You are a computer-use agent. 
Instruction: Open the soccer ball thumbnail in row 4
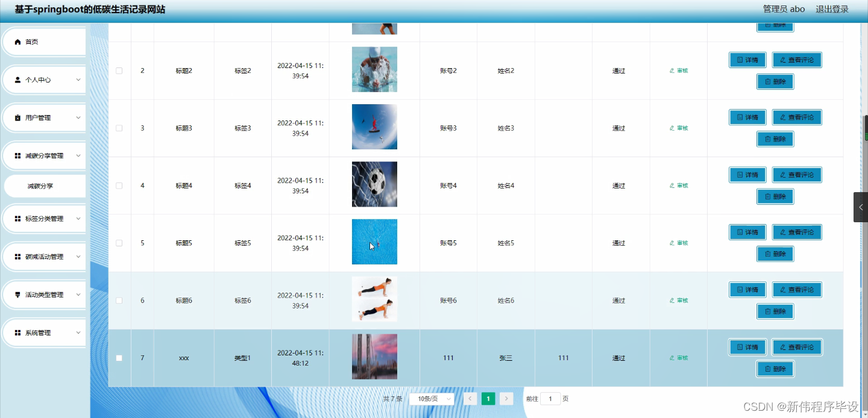[x=374, y=184]
